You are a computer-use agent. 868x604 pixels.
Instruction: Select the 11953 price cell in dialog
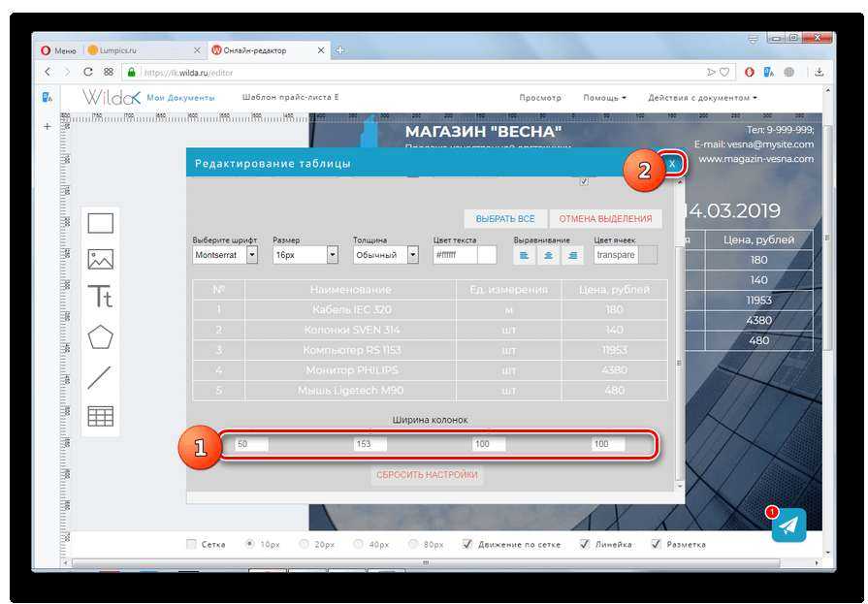click(x=615, y=350)
